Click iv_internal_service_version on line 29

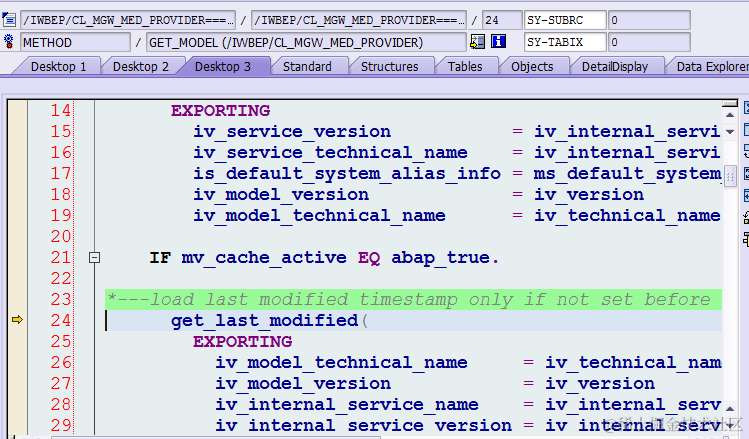coord(363,426)
